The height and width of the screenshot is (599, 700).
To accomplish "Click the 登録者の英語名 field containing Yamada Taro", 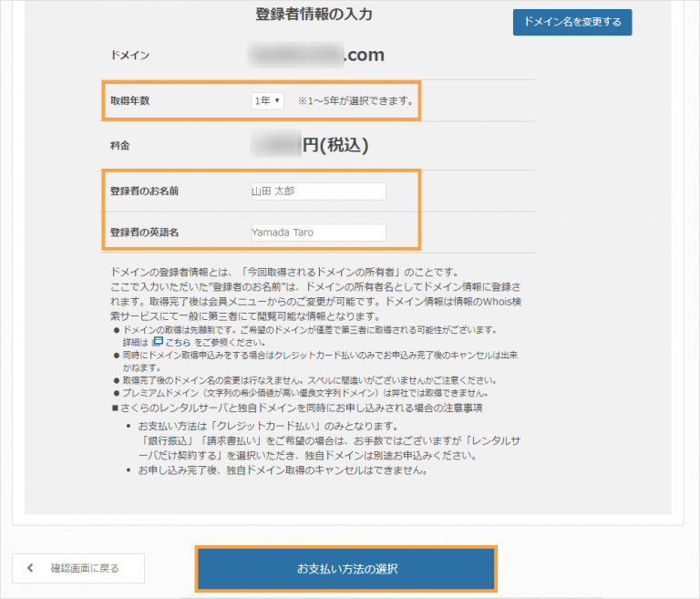I will [317, 232].
